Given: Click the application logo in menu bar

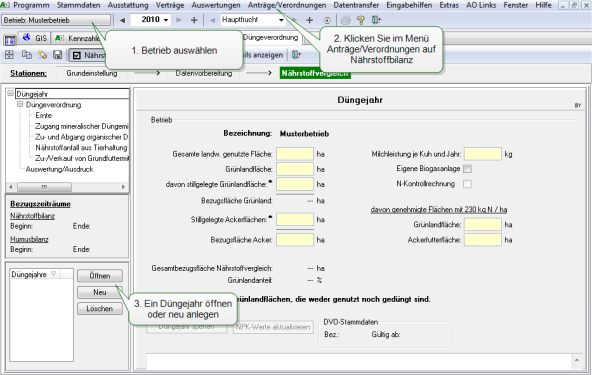Looking at the screenshot, I should tap(5, 5).
